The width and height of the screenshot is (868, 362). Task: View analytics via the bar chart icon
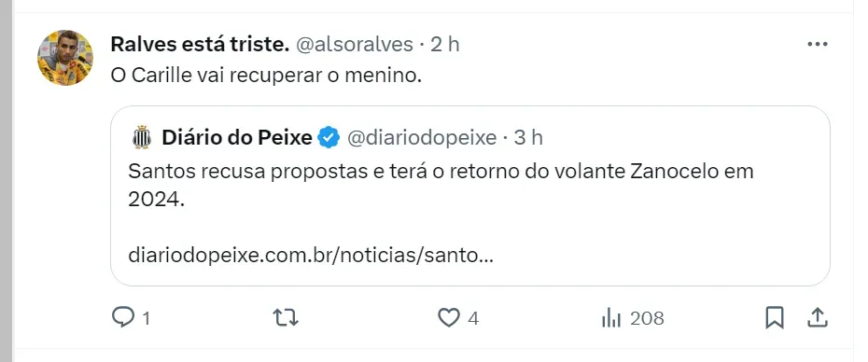pos(611,318)
